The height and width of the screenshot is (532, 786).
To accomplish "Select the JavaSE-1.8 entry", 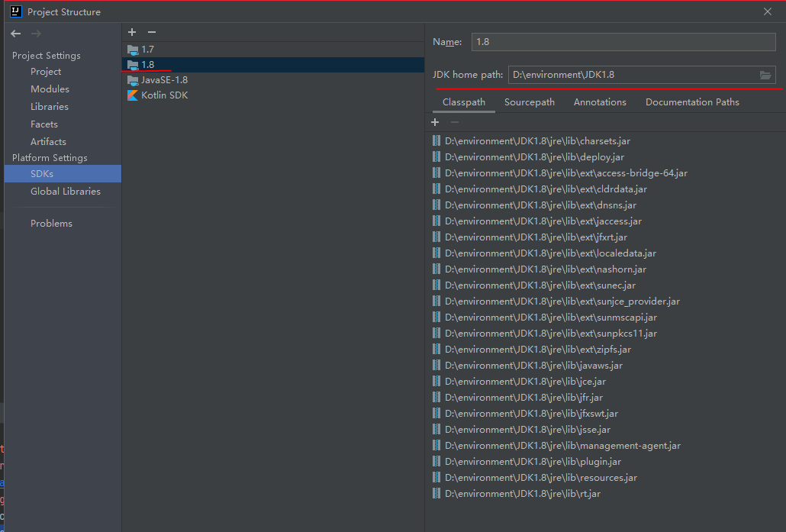I will pyautogui.click(x=165, y=79).
